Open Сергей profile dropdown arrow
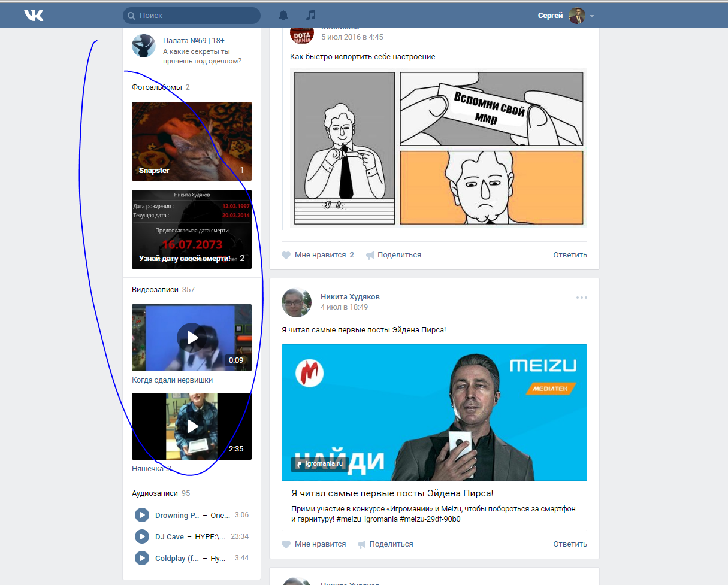728x585 pixels. (x=592, y=16)
